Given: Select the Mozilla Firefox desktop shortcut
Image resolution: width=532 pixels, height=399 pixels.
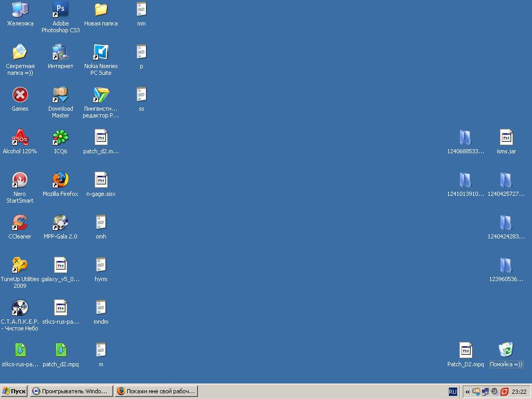Looking at the screenshot, I should (x=60, y=180).
